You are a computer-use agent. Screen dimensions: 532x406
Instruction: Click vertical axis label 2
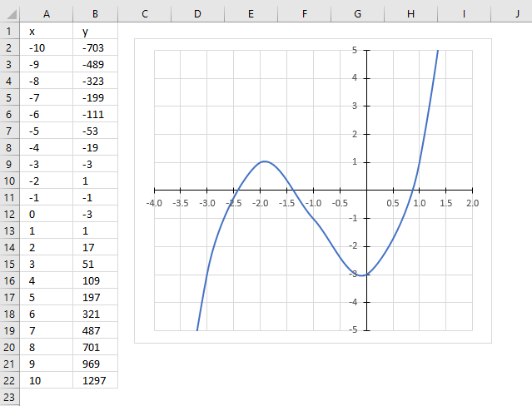(x=355, y=134)
